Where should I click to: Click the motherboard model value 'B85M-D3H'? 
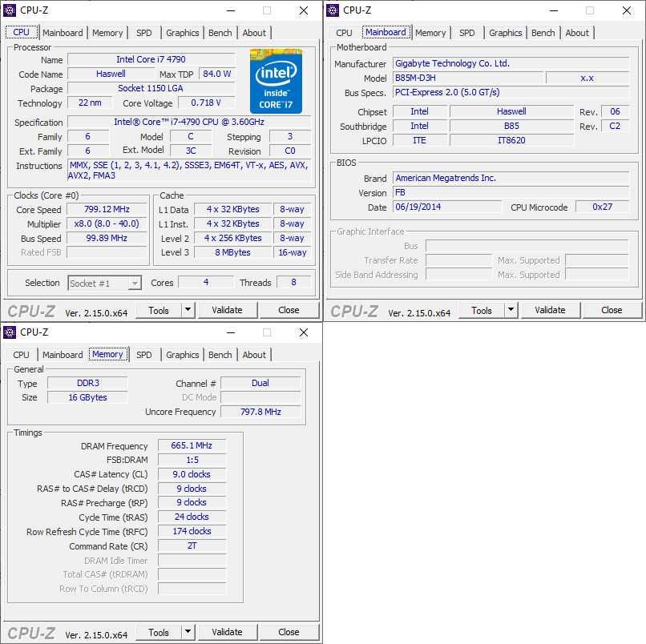click(x=468, y=78)
